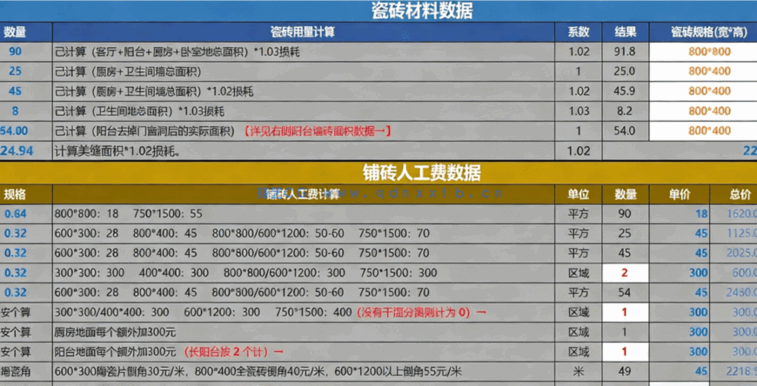Select the coefficient 1.02 in 美缝面积 row
The width and height of the screenshot is (757, 386).
click(x=578, y=151)
